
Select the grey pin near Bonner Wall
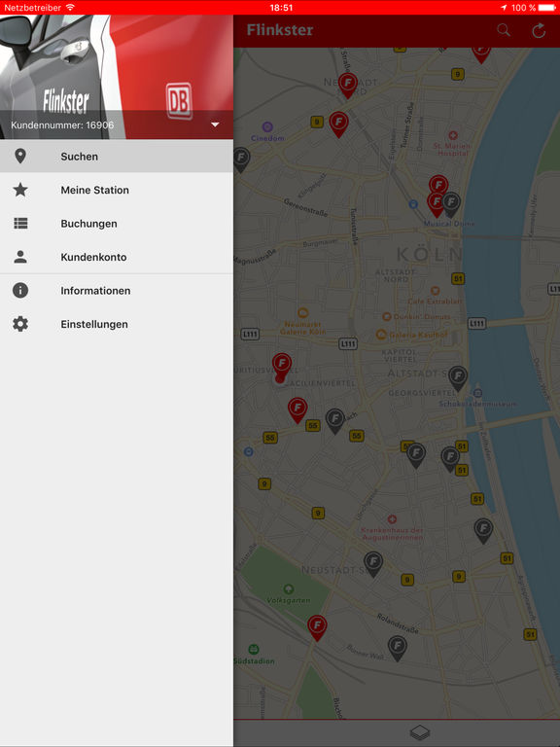click(397, 649)
